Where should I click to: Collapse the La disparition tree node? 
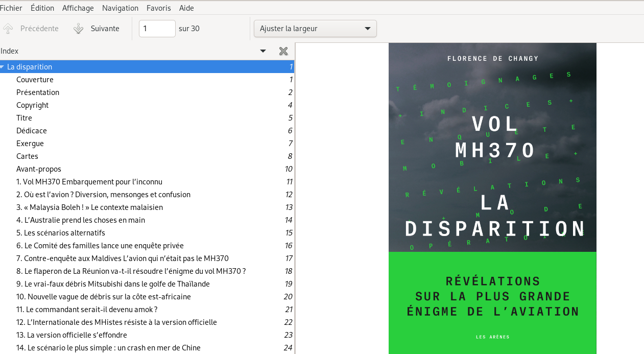3,67
